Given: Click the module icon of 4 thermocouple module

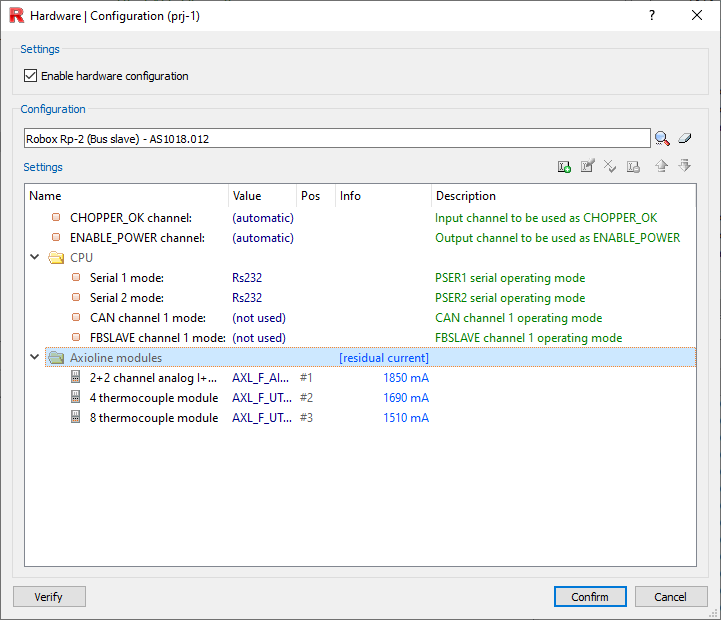Looking at the screenshot, I should (75, 397).
